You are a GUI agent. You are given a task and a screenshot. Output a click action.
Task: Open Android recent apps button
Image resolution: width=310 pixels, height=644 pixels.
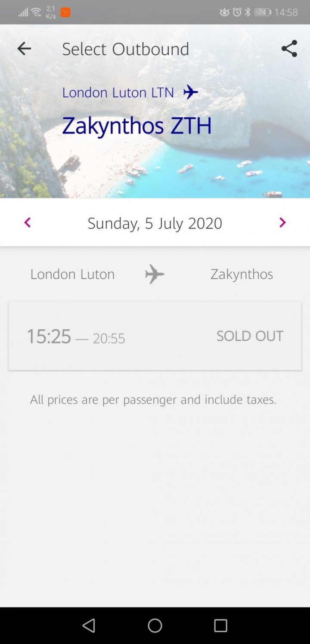220,625
